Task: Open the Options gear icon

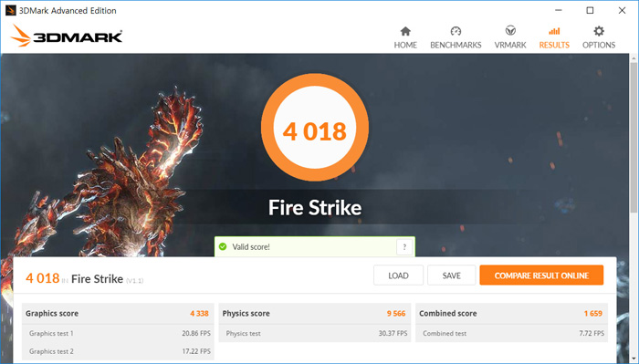Action: pyautogui.click(x=599, y=31)
